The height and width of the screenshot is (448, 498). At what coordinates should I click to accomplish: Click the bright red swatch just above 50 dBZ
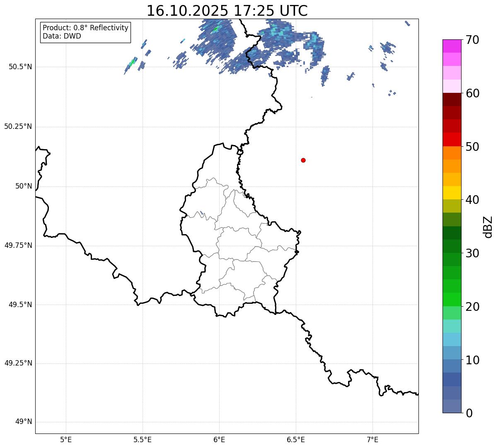click(x=452, y=140)
